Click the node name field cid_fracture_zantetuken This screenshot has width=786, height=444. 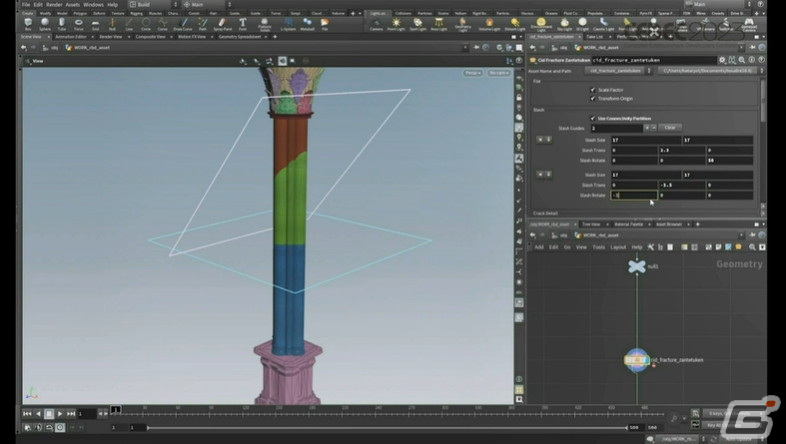click(654, 60)
